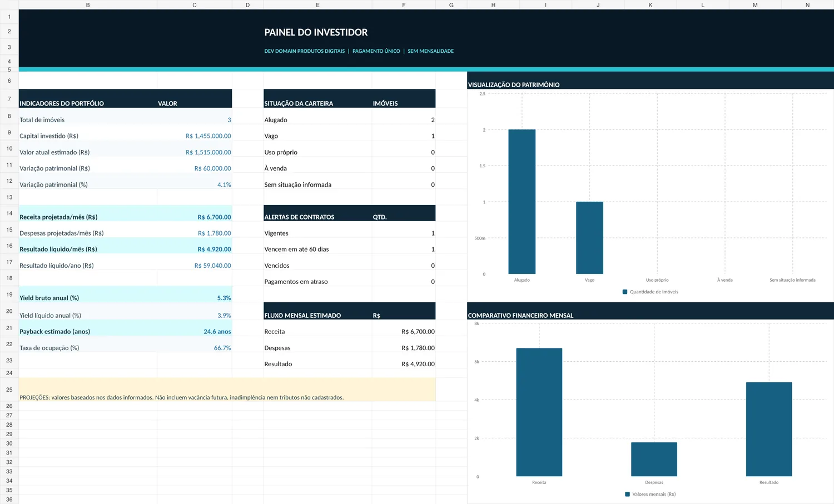Select the column N header
Screen dimensions: 834x504
point(807,5)
